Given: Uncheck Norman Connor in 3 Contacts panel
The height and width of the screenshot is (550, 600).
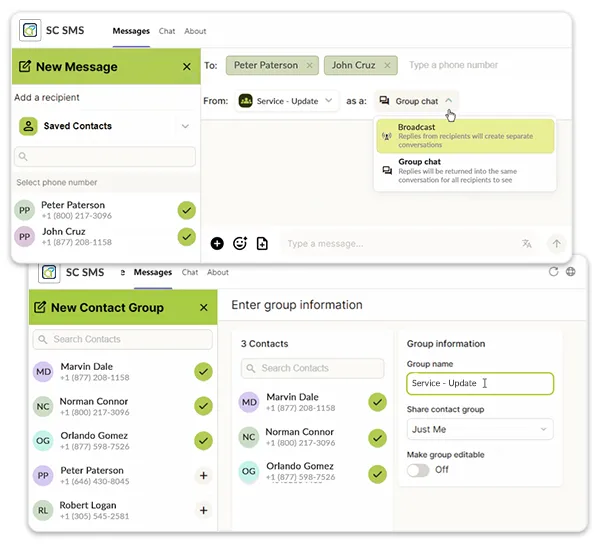Looking at the screenshot, I should [x=377, y=438].
